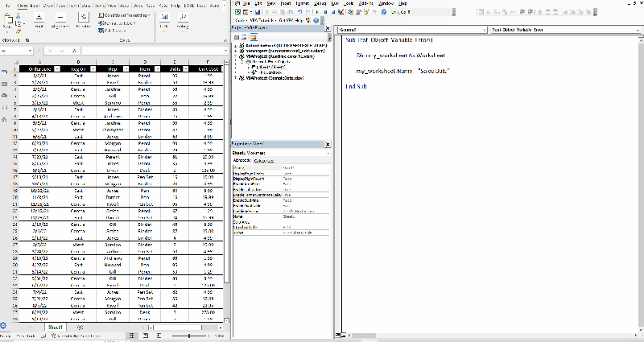
Task: Click the Undo icon in VBA toolbar
Action: [299, 12]
